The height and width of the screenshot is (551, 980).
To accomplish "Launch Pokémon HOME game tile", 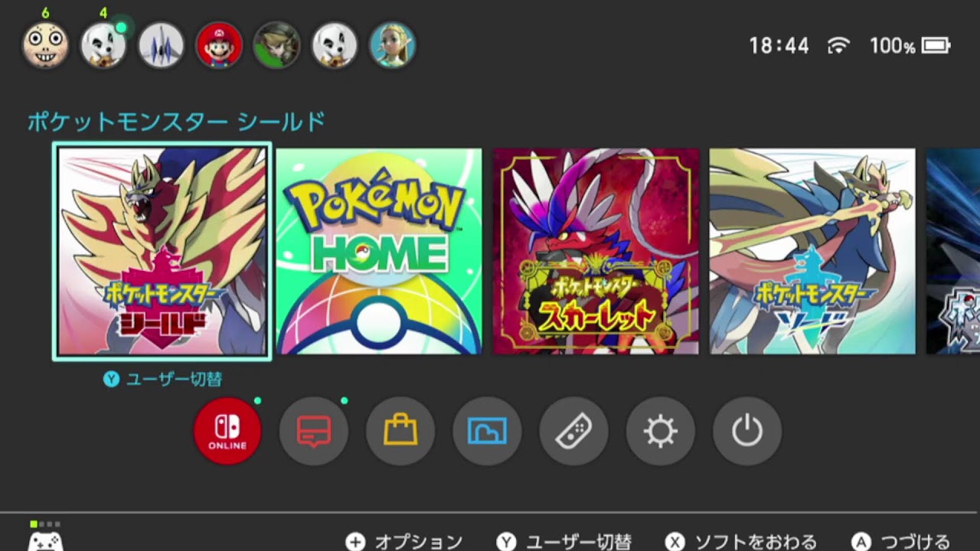I will click(379, 251).
